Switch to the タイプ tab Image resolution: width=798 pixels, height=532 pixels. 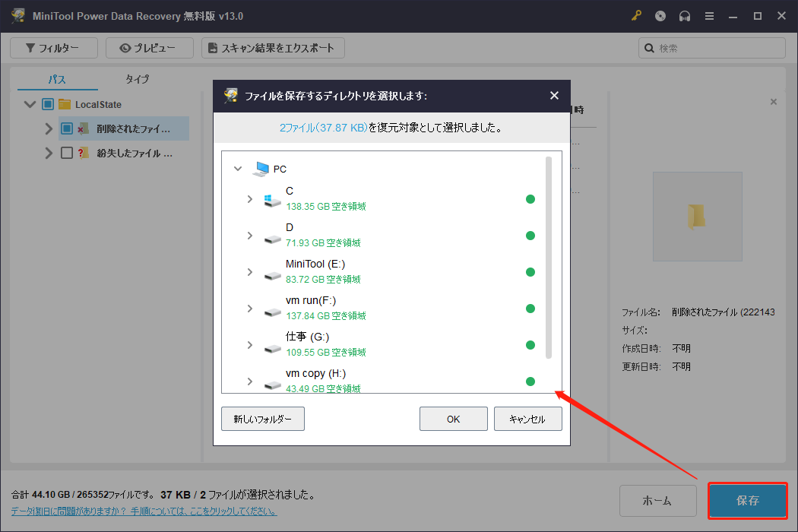138,79
